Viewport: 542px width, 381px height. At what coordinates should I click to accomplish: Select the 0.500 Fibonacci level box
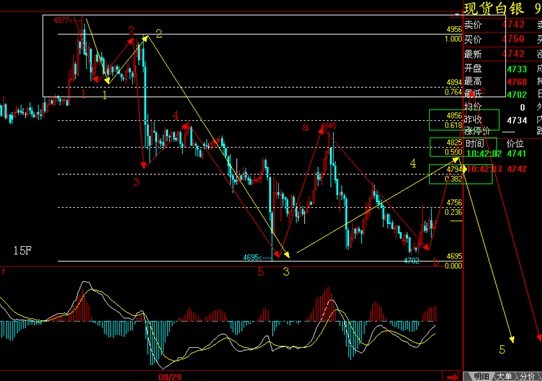tap(463, 147)
